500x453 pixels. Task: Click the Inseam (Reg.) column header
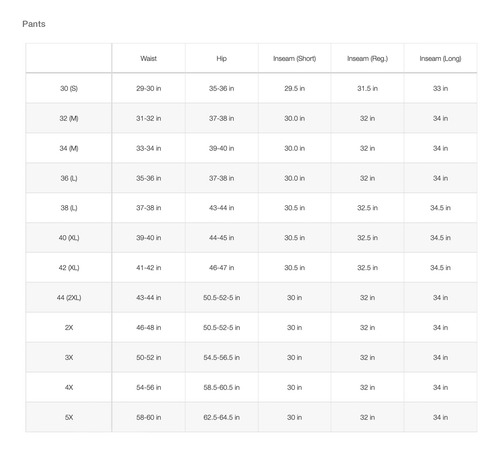367,59
